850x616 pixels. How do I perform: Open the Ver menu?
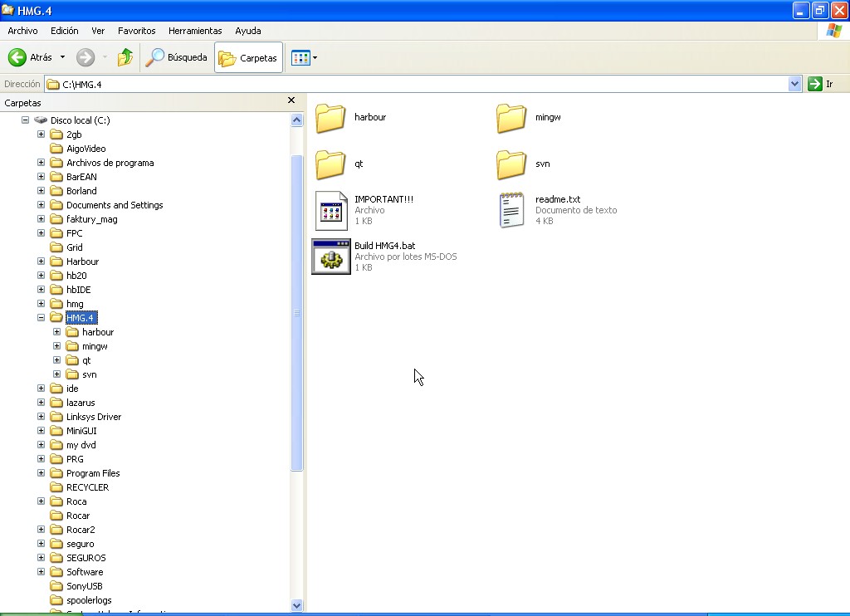coord(97,31)
